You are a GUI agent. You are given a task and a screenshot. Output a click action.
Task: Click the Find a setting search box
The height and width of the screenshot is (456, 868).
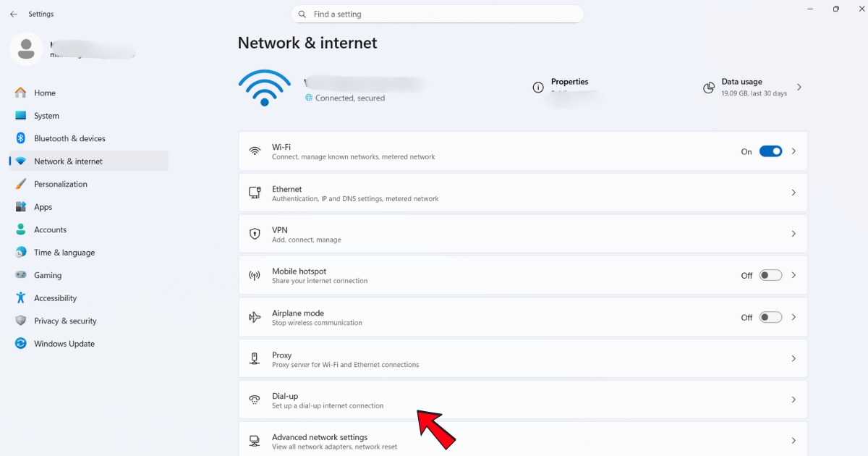tap(437, 14)
